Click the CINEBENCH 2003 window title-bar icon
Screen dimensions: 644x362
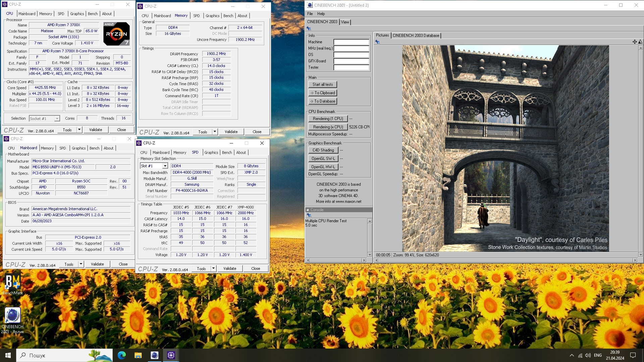[310, 5]
